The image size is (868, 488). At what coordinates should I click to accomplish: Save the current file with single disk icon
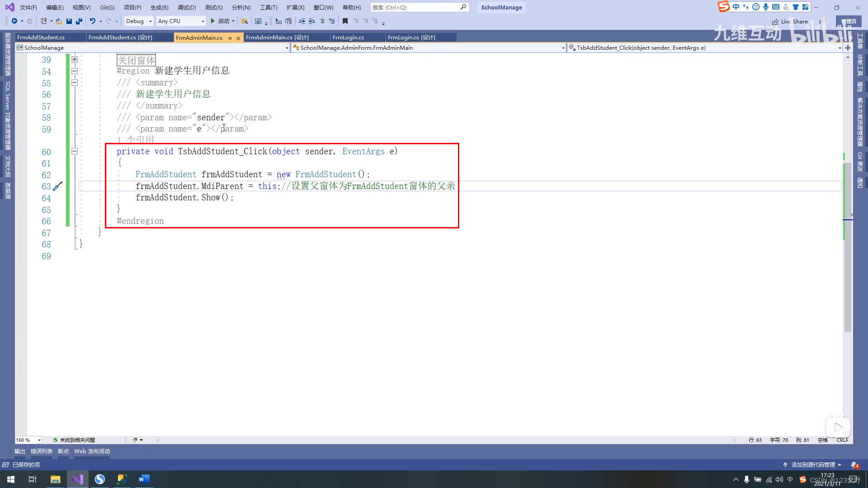(69, 21)
